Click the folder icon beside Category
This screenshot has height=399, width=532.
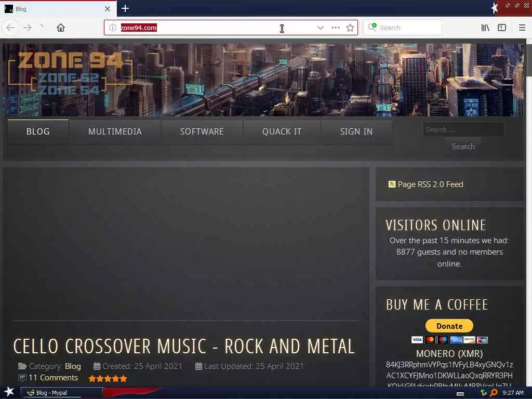click(22, 366)
